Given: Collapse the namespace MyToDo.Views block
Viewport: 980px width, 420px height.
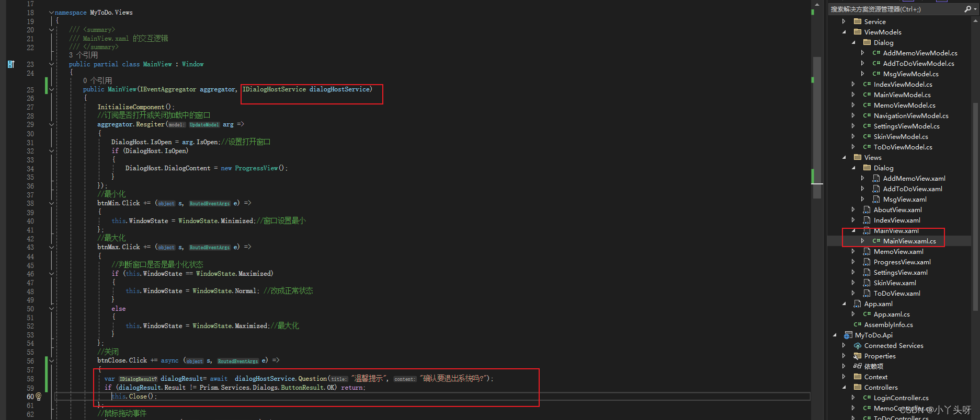Looking at the screenshot, I should 51,12.
